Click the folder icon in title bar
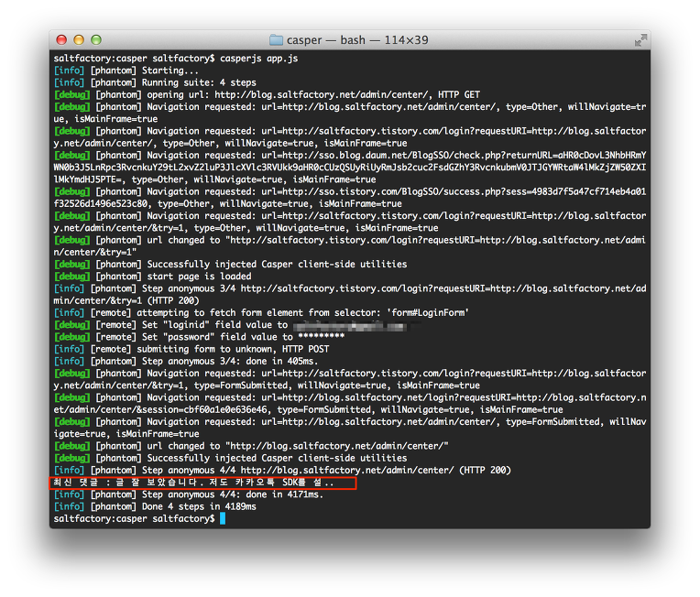Screen dimensions: 700x597 coord(276,40)
